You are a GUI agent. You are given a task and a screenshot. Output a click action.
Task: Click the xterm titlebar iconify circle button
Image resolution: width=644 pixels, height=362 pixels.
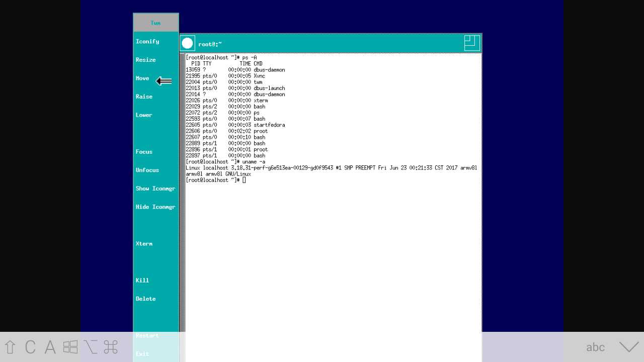click(x=188, y=44)
